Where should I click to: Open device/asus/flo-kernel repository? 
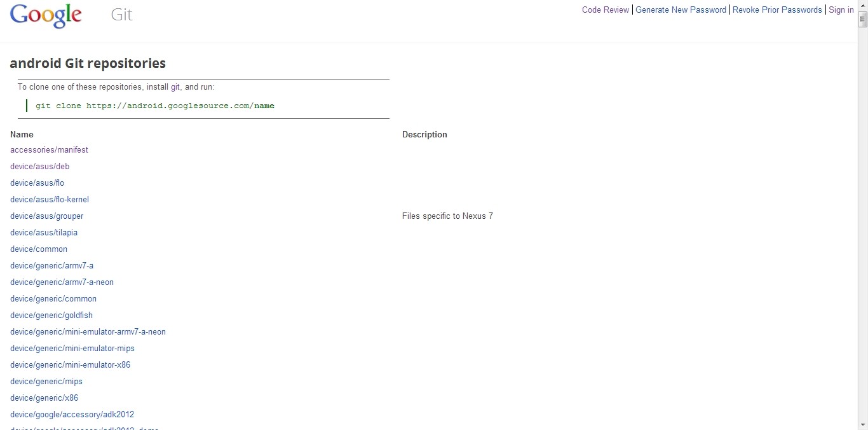50,200
